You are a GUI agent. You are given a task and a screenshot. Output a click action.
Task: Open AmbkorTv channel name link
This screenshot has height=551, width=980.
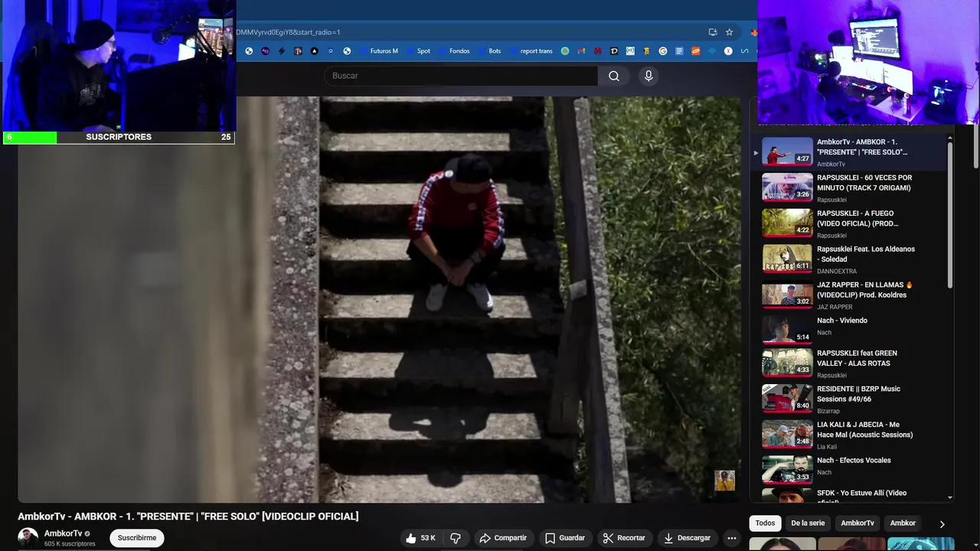(63, 533)
